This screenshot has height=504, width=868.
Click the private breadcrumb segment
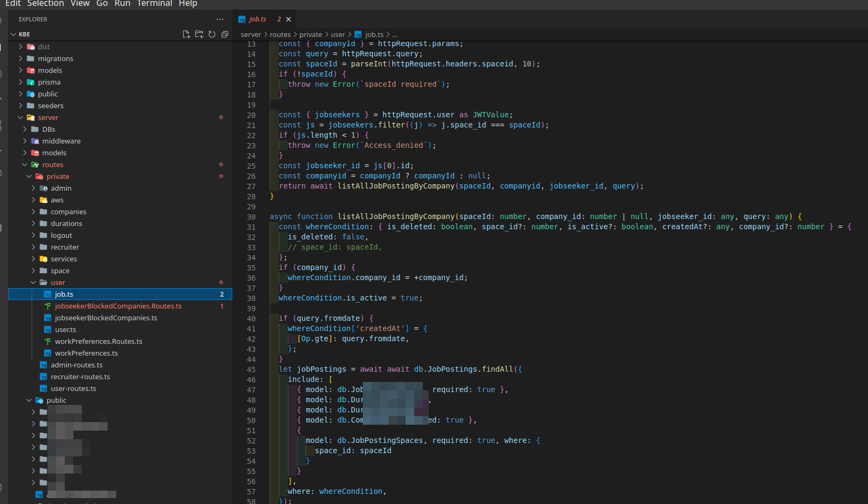point(310,35)
